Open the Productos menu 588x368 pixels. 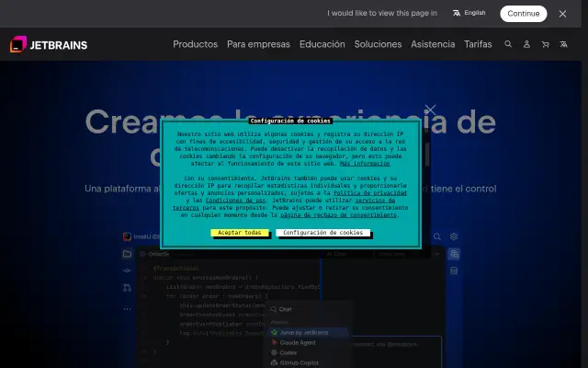[x=195, y=44]
